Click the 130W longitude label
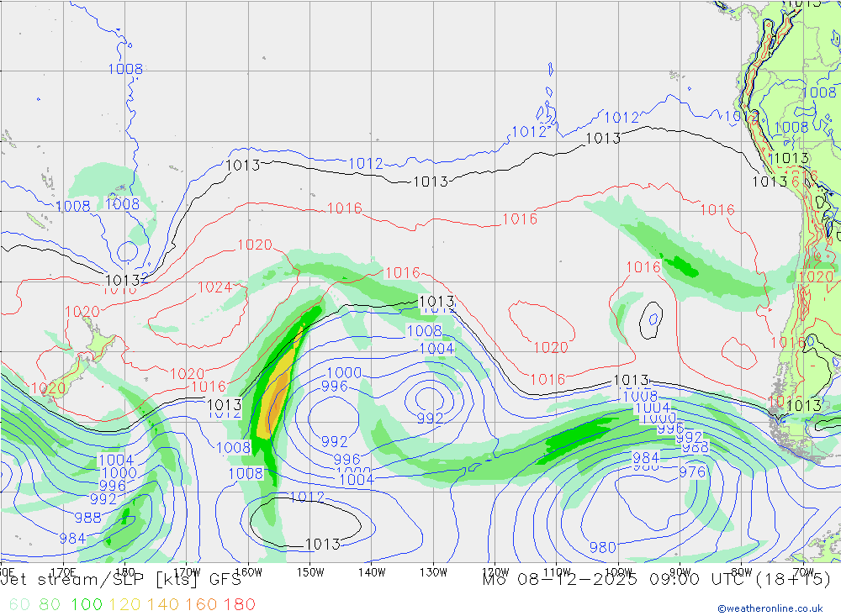This screenshot has height=616, width=841. [x=433, y=572]
